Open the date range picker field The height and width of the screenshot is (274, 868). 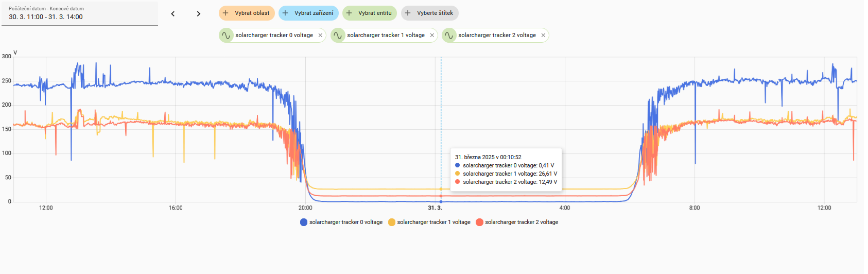(x=80, y=13)
